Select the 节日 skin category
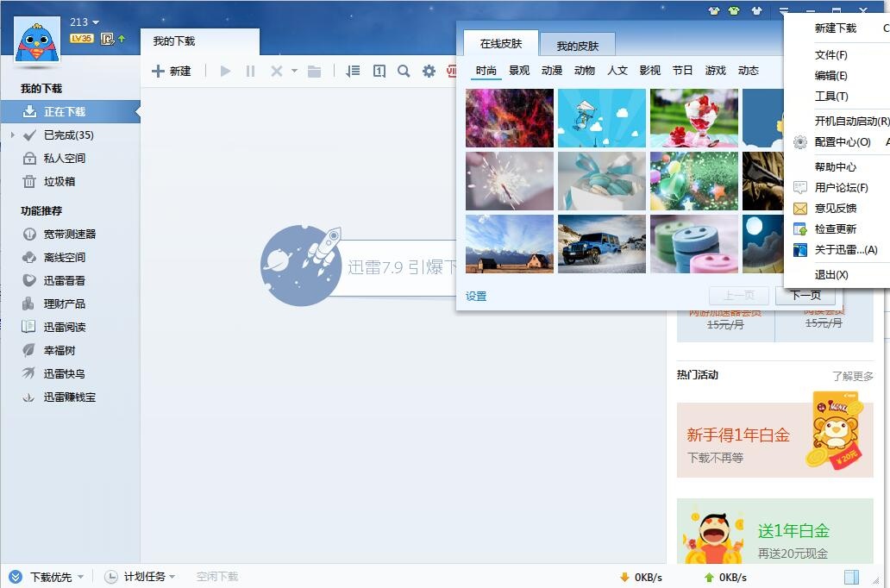This screenshot has height=588, width=890. pos(682,71)
